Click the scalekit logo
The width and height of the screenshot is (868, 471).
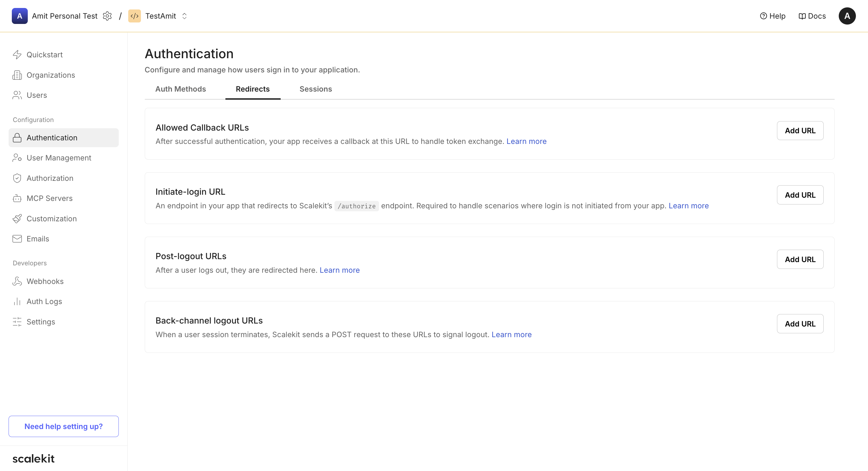tap(33, 459)
